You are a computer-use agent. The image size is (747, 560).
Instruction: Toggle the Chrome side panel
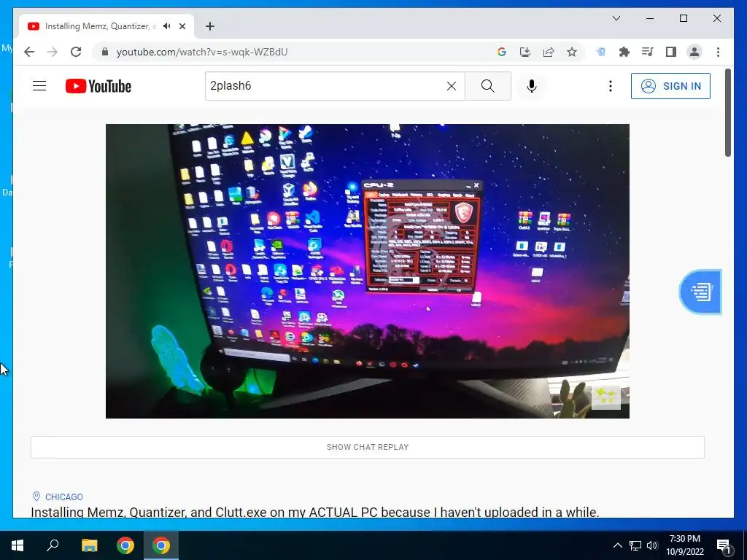[x=671, y=52]
